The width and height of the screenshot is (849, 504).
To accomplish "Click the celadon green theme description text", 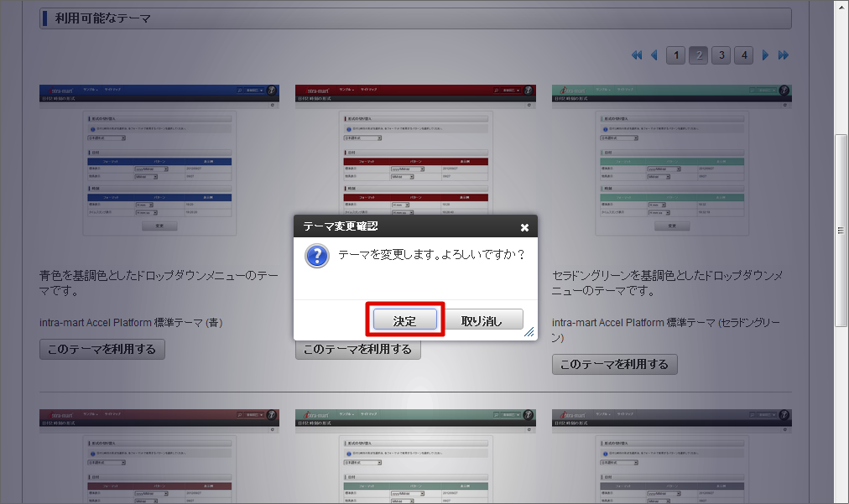I will [667, 283].
